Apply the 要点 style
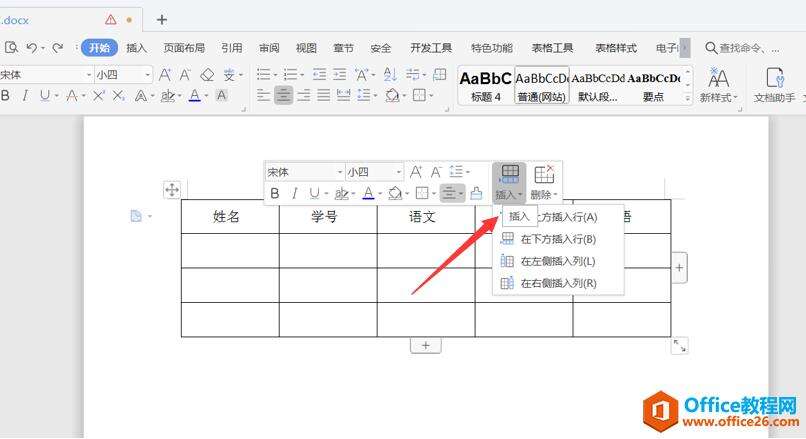The width and height of the screenshot is (806, 439). [x=653, y=85]
